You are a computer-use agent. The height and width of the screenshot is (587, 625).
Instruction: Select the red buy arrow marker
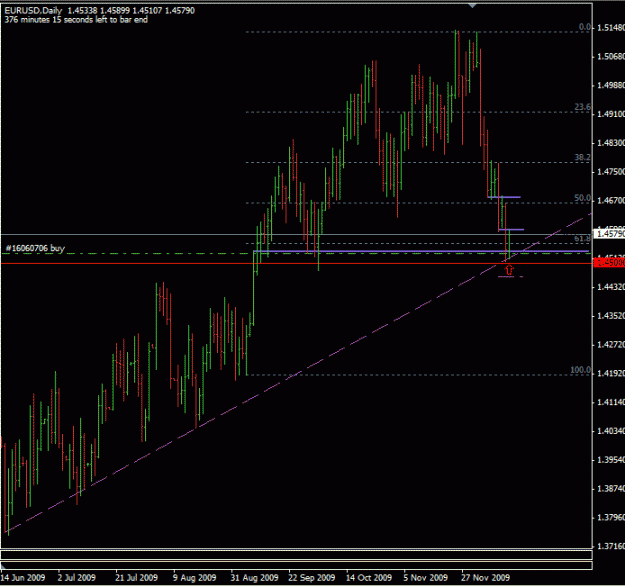tap(509, 270)
